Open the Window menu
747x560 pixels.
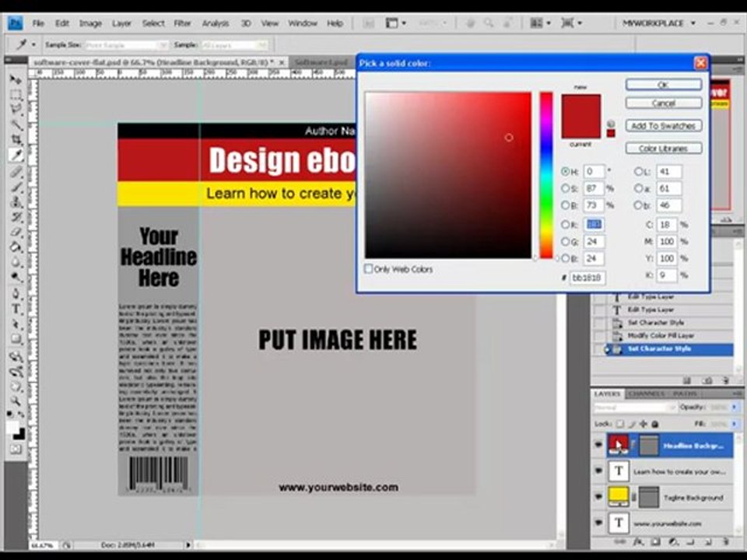pos(303,23)
